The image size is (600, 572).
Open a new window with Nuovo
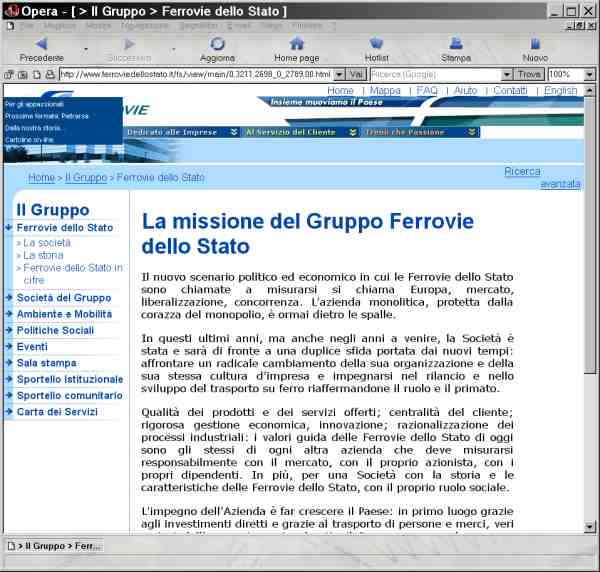point(535,43)
